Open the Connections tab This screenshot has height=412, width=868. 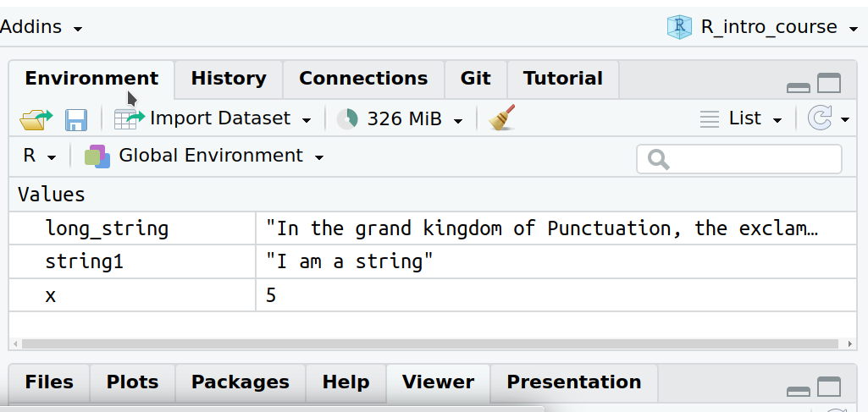click(x=363, y=79)
